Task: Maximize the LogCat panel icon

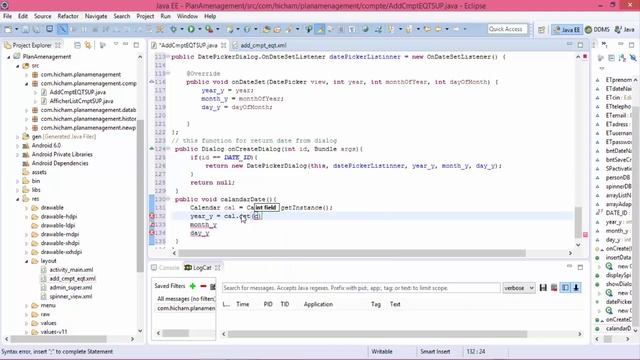Action: pyautogui.click(x=580, y=267)
